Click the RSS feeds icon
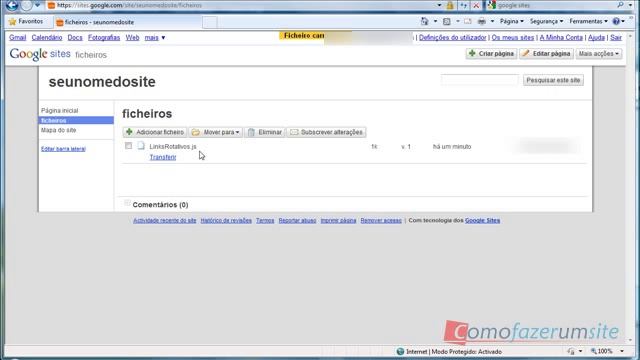 [447, 21]
